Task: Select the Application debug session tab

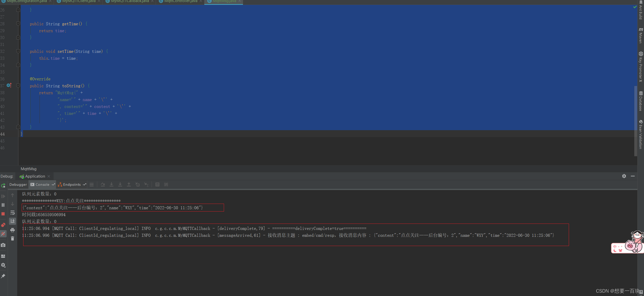Action: [35, 176]
